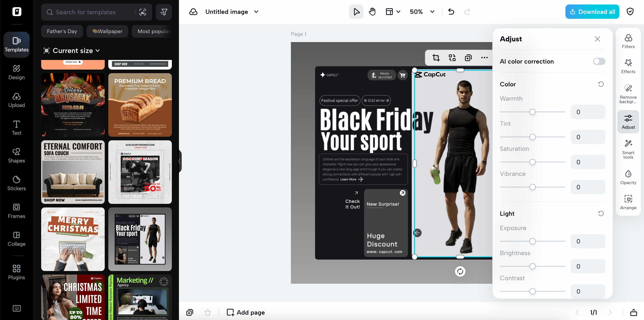Open the Arrange panel
The width and height of the screenshot is (644, 320).
coord(628,203)
